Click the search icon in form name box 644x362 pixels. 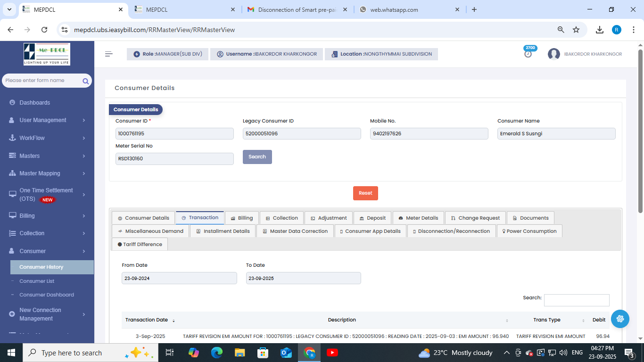85,81
